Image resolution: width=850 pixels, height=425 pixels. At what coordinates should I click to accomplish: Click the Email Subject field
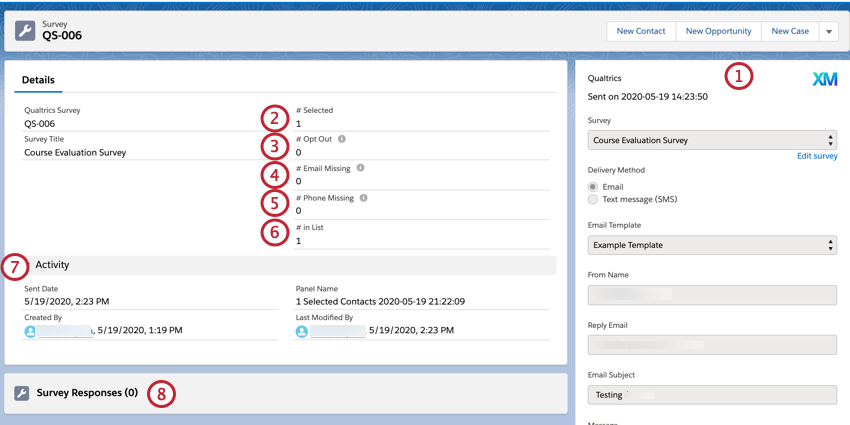pos(712,395)
